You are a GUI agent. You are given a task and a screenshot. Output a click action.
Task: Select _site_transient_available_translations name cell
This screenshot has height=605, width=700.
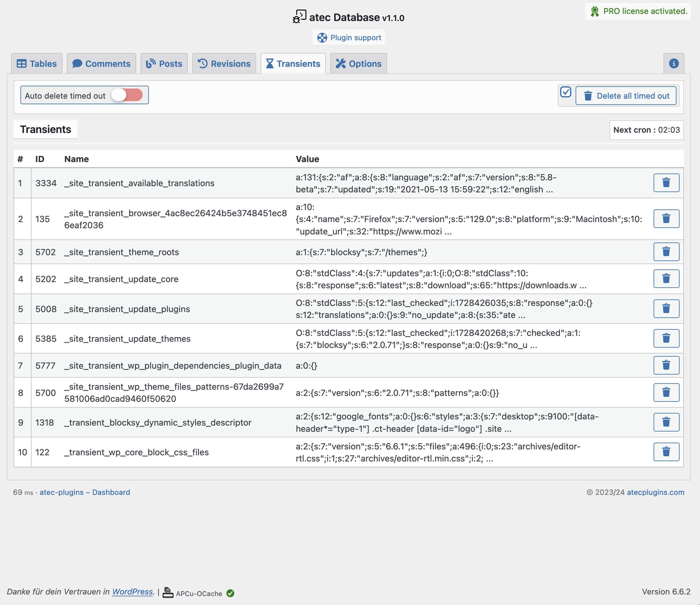coord(140,183)
